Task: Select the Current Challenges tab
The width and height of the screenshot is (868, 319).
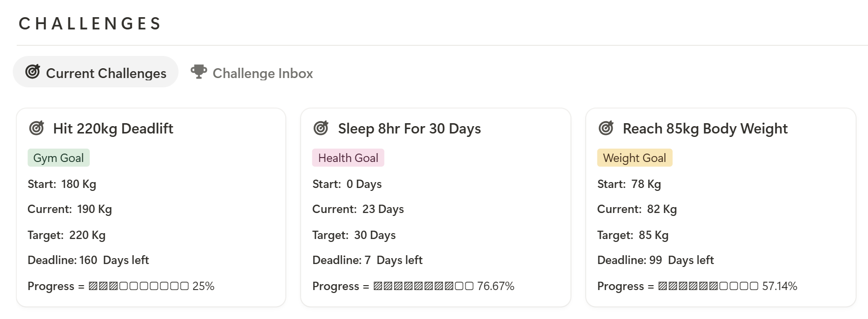Action: point(96,72)
